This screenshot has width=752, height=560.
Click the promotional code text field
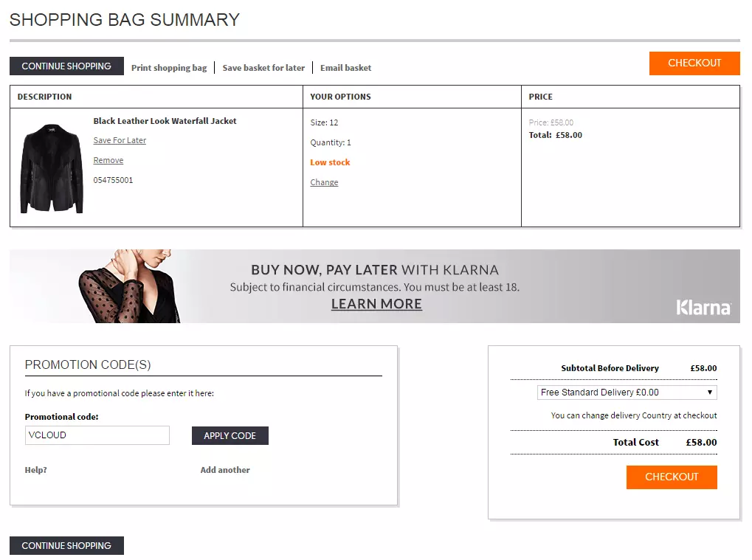(x=97, y=435)
